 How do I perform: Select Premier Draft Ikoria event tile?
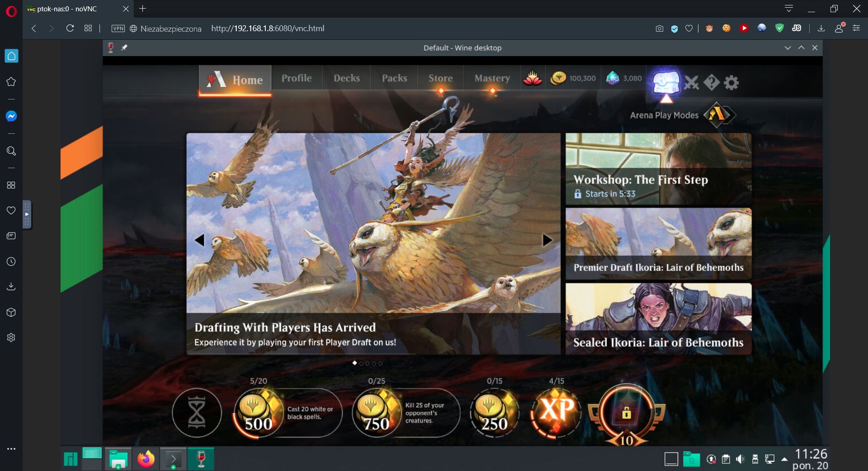[x=659, y=244]
